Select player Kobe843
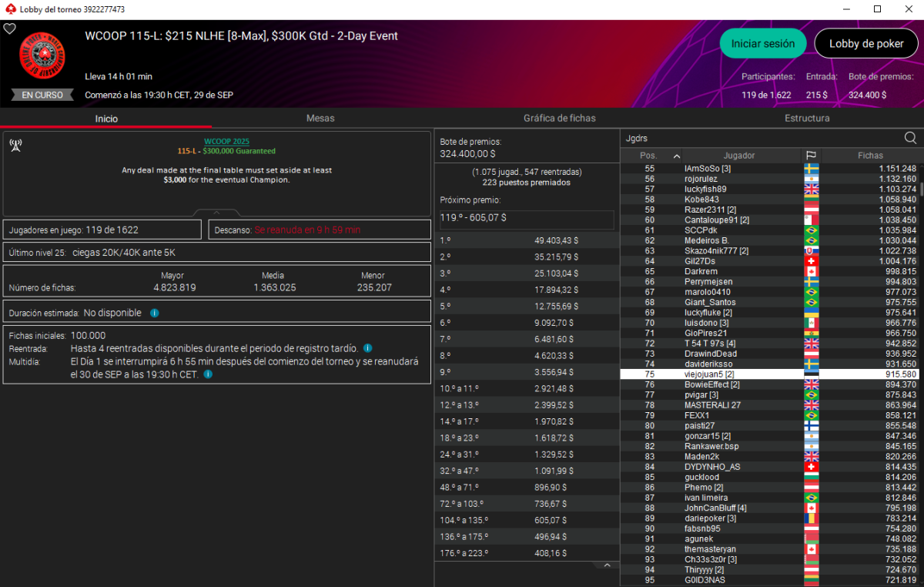Viewport: 924px width, 587px height. [x=769, y=200]
